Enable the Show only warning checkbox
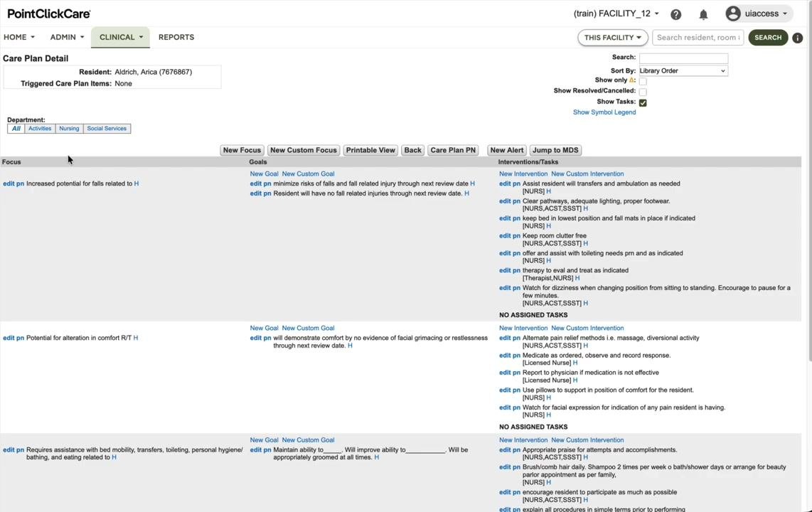 [643, 81]
